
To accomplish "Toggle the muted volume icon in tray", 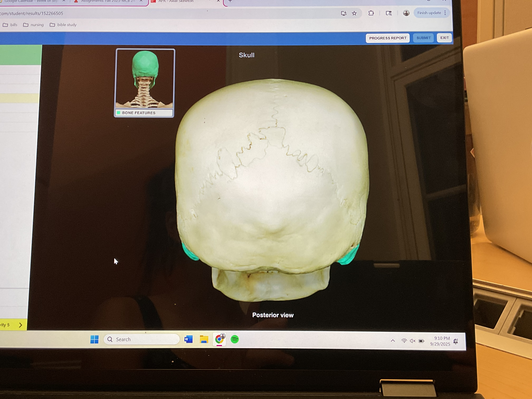I will (412, 341).
